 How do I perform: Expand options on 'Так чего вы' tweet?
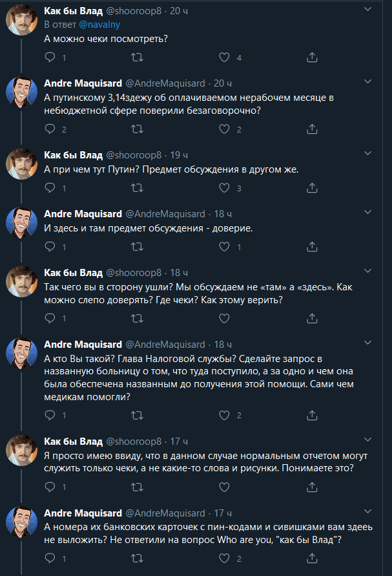point(367,272)
